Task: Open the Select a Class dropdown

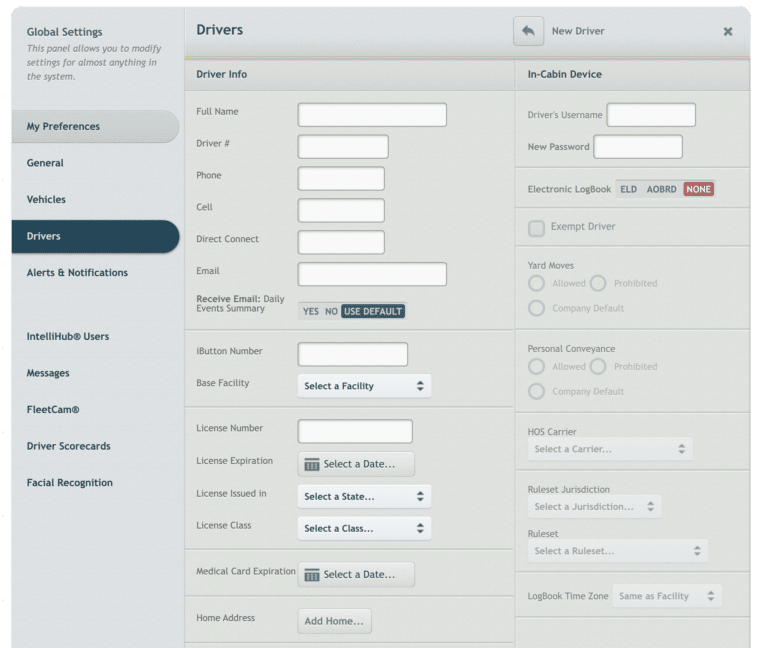Action: click(x=364, y=528)
